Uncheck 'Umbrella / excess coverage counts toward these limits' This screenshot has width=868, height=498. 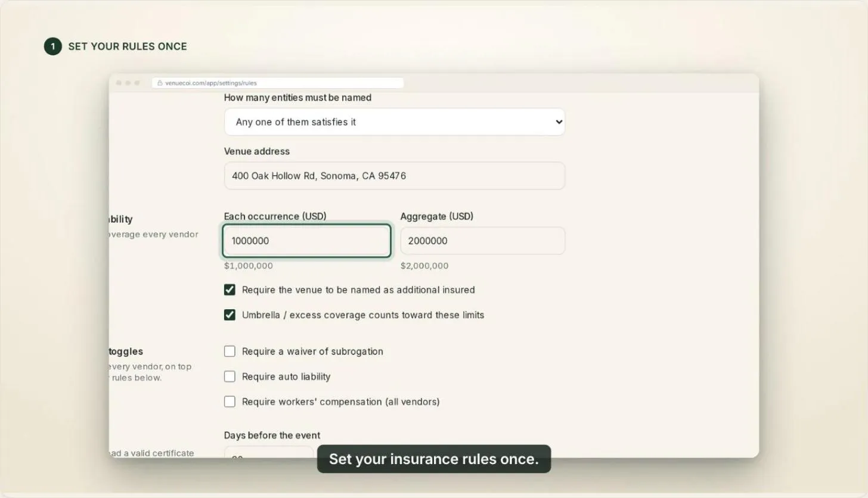[230, 315]
